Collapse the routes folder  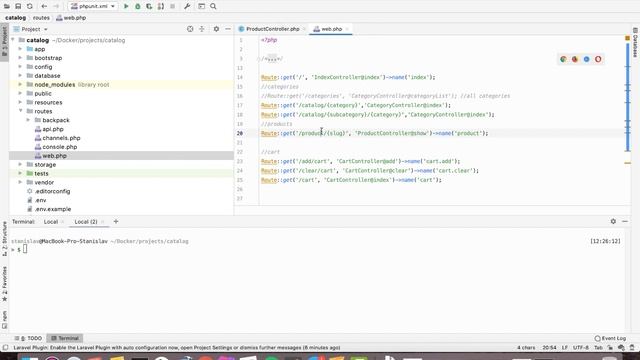(20, 111)
